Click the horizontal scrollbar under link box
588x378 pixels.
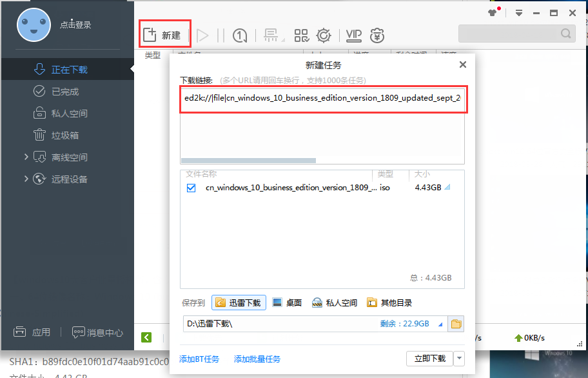248,161
